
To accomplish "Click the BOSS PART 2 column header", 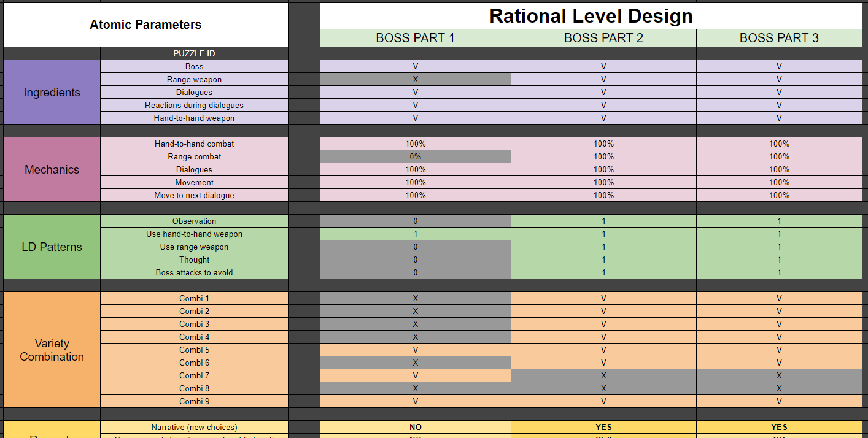I will (603, 38).
